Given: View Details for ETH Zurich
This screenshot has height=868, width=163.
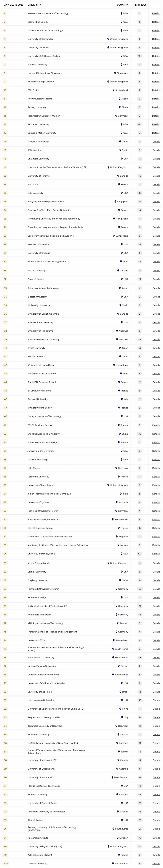Looking at the screenshot, I should [x=156, y=90].
